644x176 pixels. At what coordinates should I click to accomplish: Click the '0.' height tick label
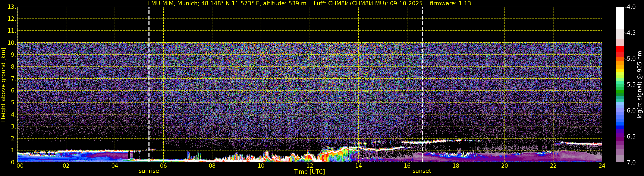[x=13, y=162]
